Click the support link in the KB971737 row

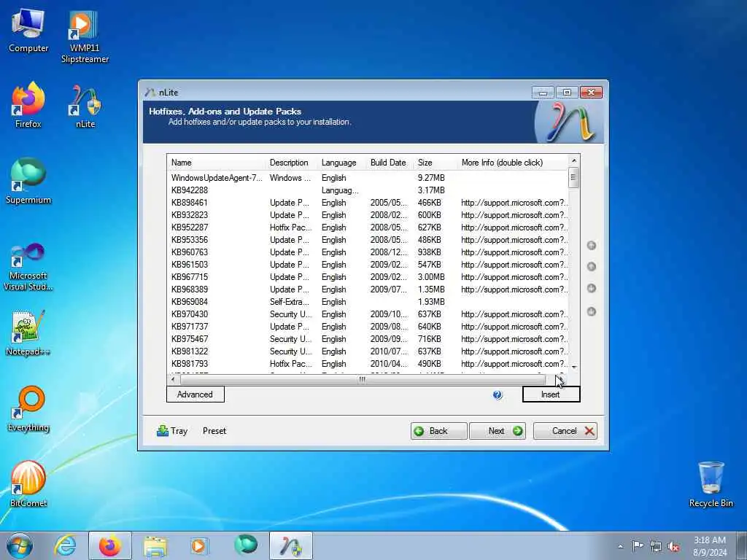click(514, 327)
